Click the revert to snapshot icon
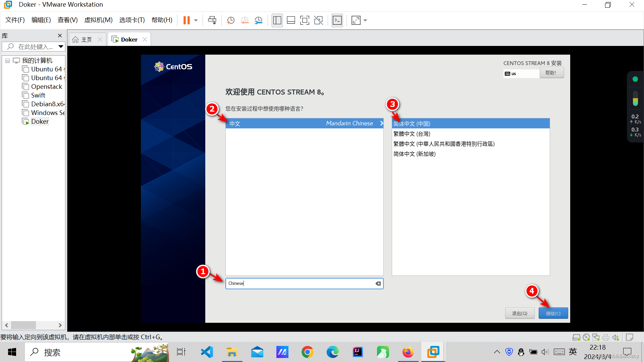The image size is (644, 362). (x=245, y=20)
